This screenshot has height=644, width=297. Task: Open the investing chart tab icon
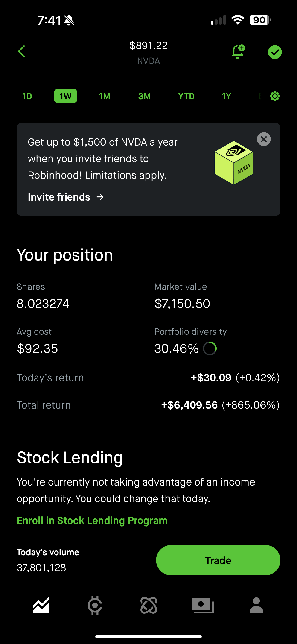(x=41, y=606)
